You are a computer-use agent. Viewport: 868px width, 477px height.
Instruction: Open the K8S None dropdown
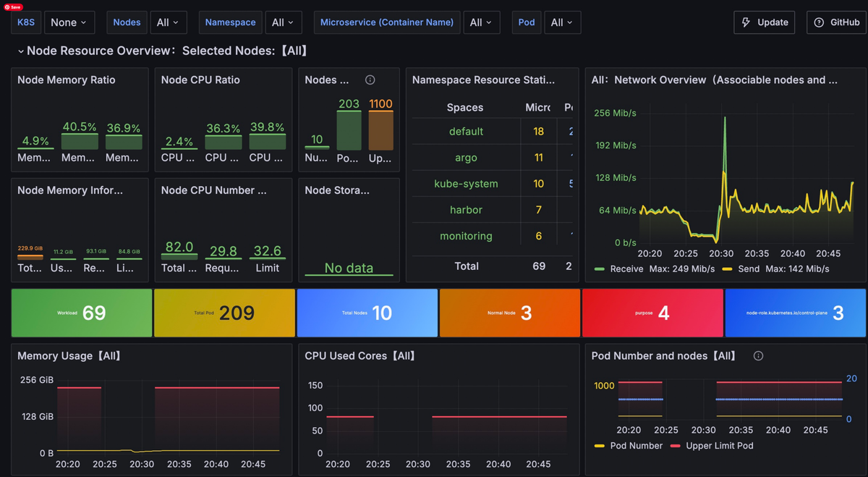pyautogui.click(x=69, y=22)
